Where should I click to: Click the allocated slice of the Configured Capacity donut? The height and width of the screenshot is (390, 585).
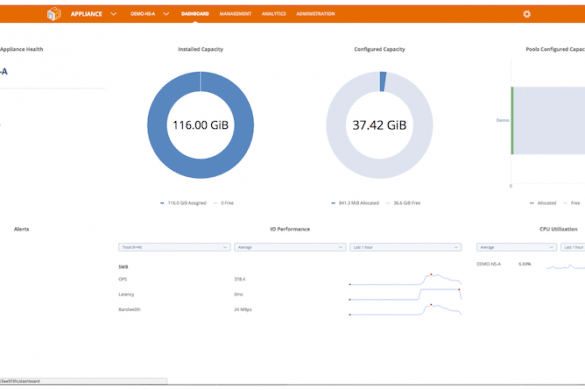click(383, 81)
